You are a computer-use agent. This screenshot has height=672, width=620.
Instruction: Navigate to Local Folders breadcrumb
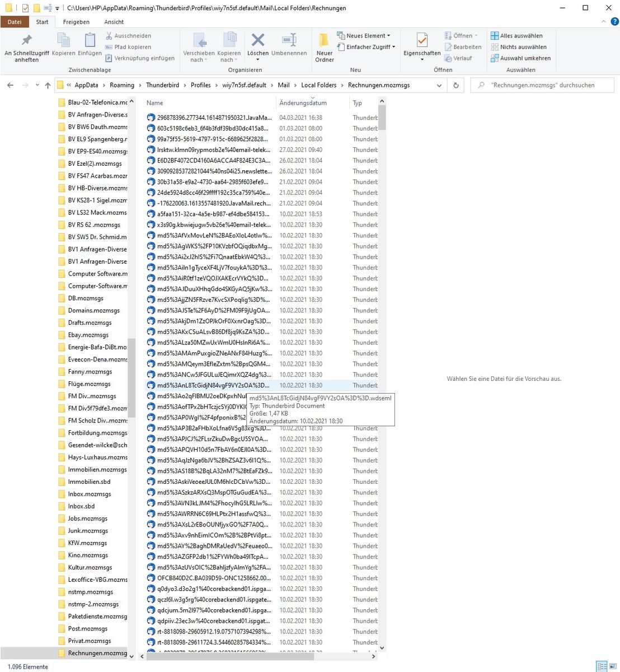pyautogui.click(x=318, y=85)
